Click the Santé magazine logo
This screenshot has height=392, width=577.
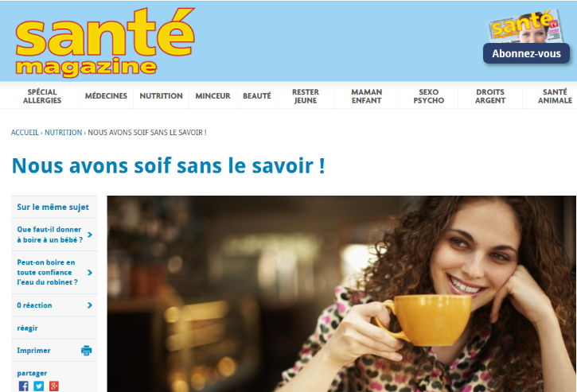tap(105, 42)
